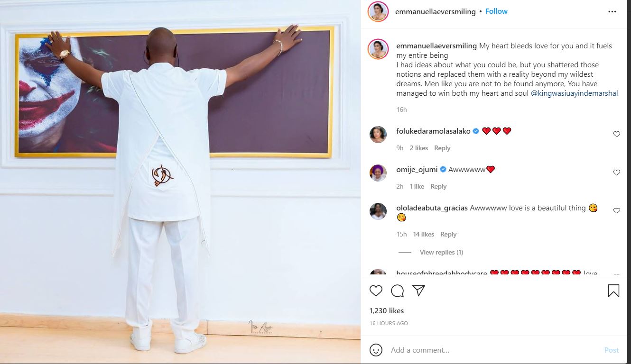Like the post with the heart icon
Screen dimensions: 631x364
376,291
